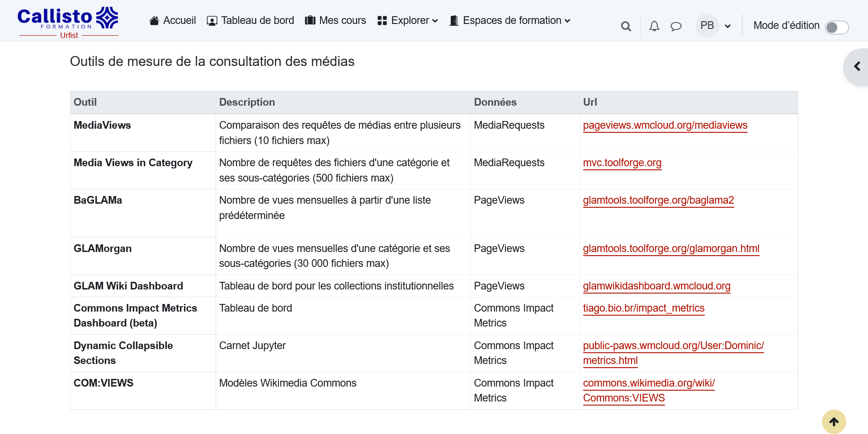Open glamwikidashboard.wmcloud.org link
Screen dimensions: 868x434
tap(656, 286)
